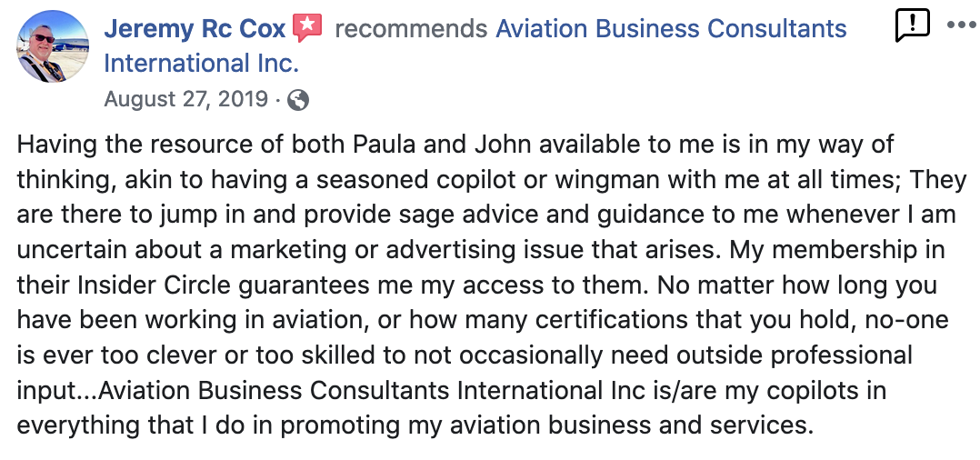Open the Jeremy Rc Cox profile name link

click(x=195, y=29)
